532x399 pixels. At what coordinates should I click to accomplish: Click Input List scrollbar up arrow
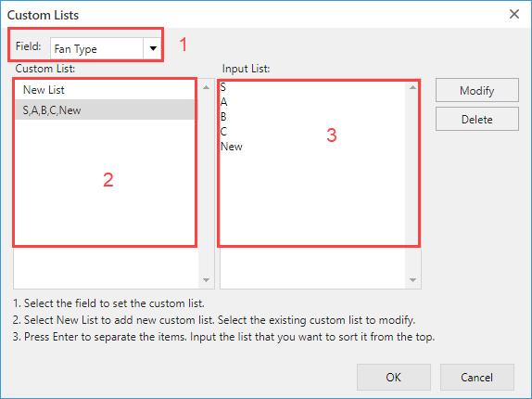point(412,87)
